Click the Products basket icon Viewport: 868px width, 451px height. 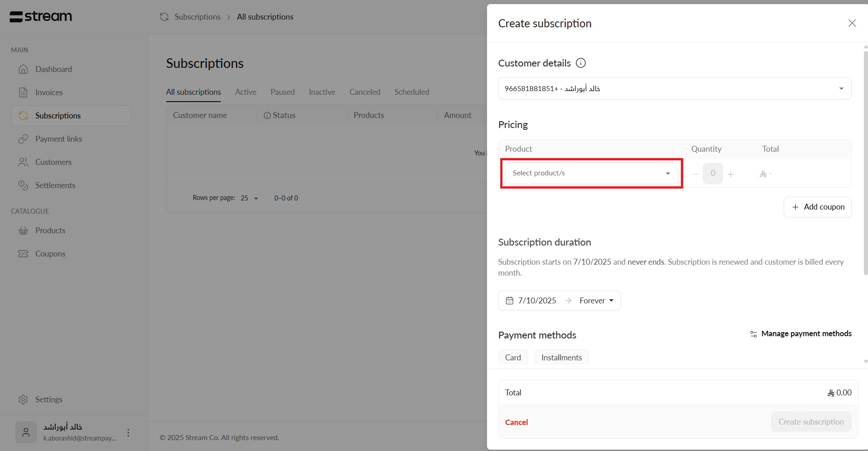tap(23, 231)
